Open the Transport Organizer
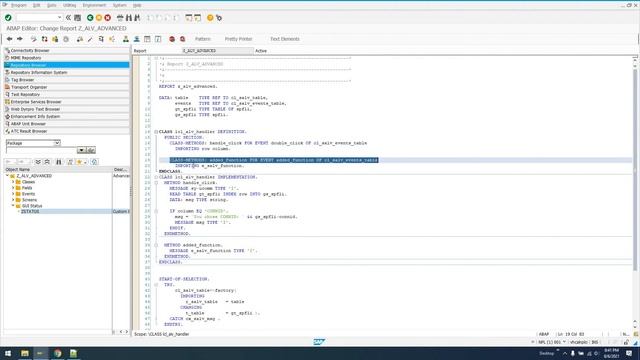The image size is (640, 360). click(67, 87)
